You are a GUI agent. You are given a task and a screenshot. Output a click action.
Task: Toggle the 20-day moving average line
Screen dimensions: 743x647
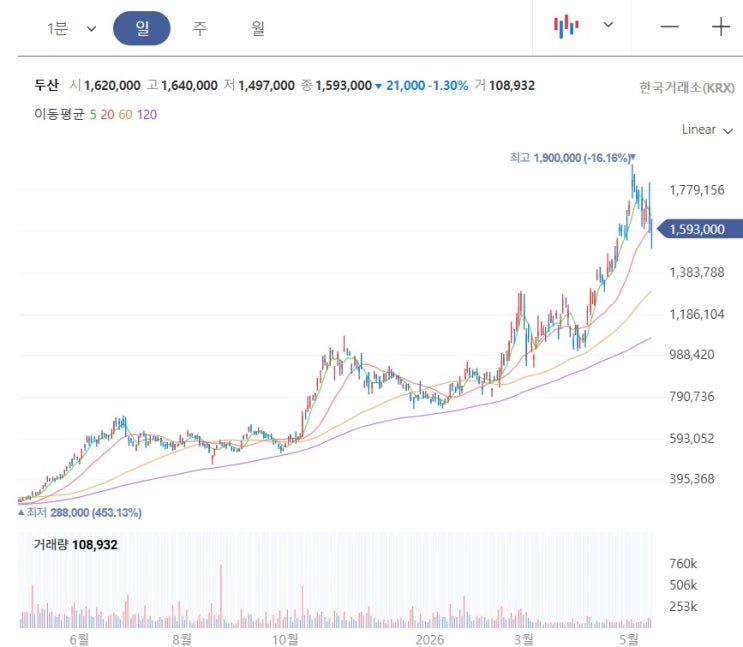[x=108, y=115]
